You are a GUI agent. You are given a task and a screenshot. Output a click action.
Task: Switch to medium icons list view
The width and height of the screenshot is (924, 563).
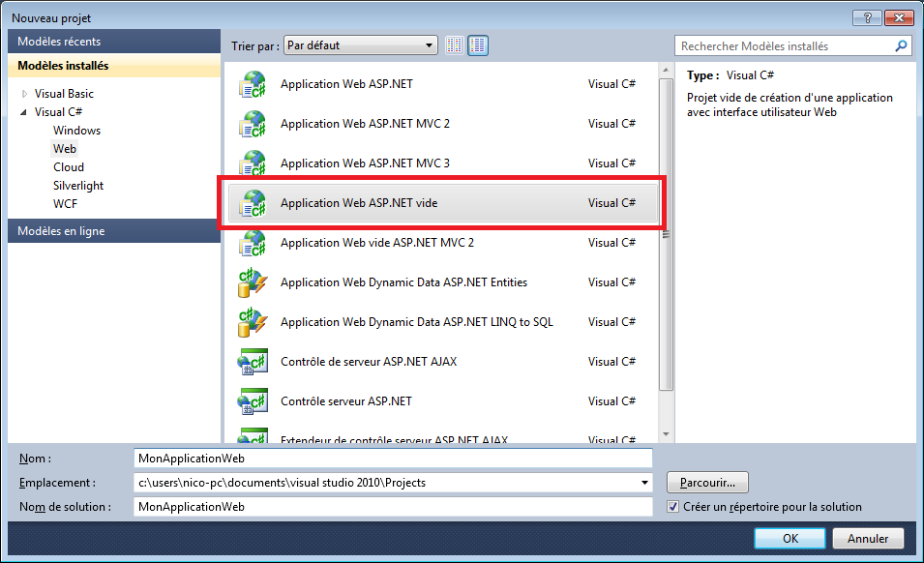478,45
